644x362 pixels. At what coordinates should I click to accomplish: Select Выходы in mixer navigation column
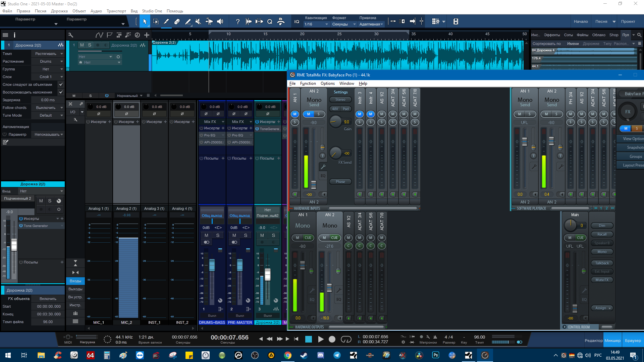(75, 289)
